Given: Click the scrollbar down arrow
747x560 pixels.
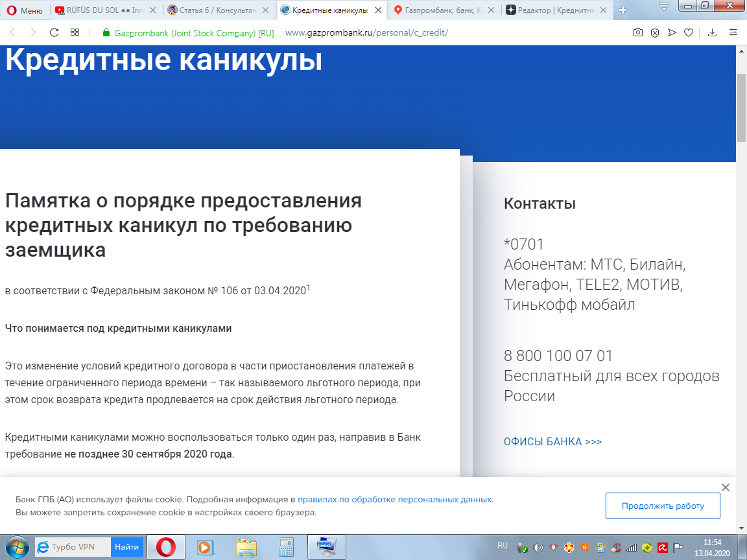Looking at the screenshot, I should 741,528.
